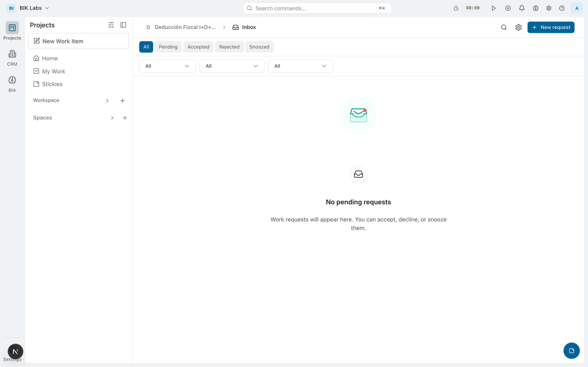Keep All requests filter selected
Screen dimensions: 588x367
pyautogui.click(x=146, y=47)
